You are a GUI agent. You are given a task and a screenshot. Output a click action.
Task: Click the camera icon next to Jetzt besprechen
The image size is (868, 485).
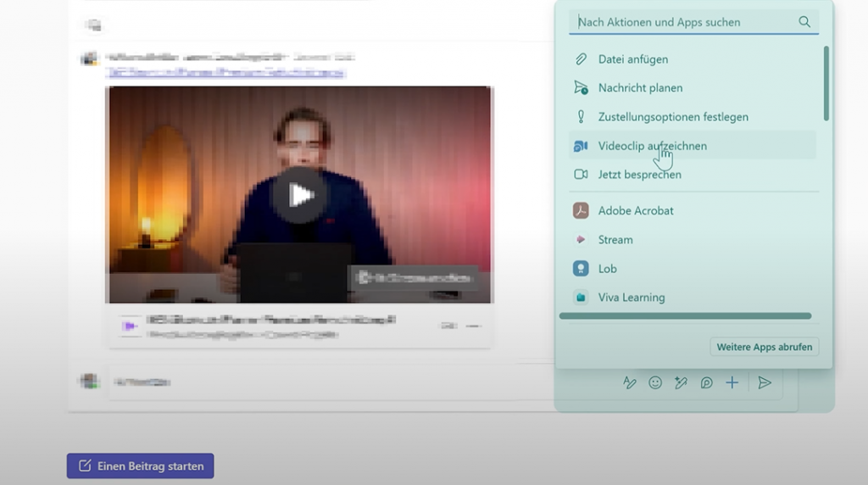[580, 175]
